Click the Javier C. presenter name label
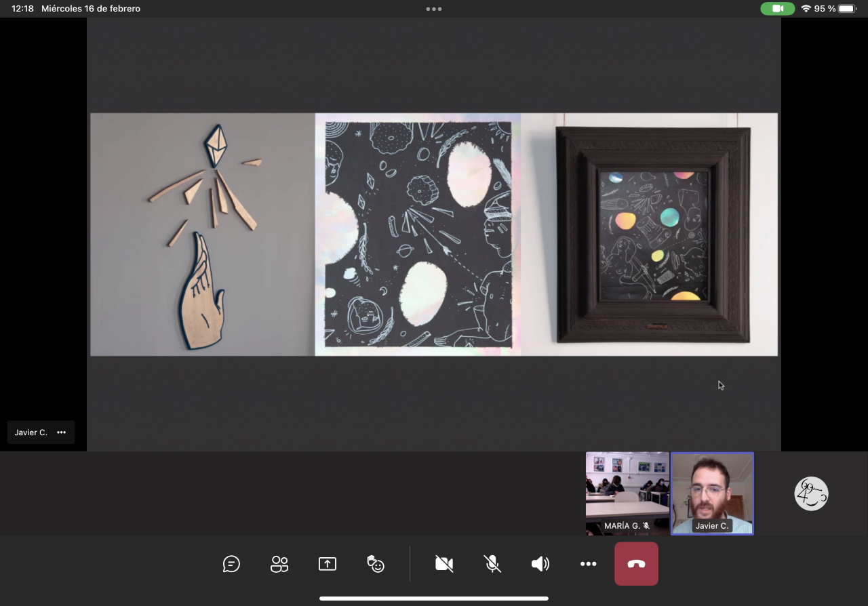This screenshot has height=606, width=868. (31, 432)
